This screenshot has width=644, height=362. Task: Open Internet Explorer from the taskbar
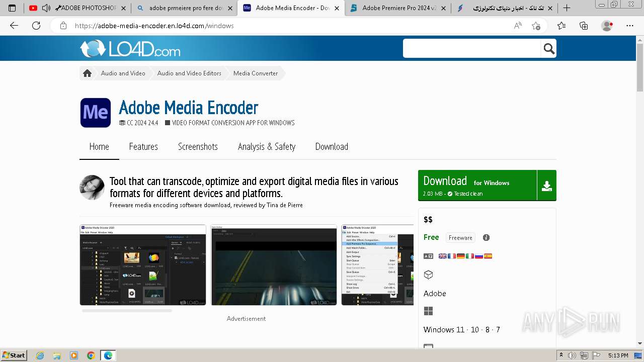pos(40,355)
